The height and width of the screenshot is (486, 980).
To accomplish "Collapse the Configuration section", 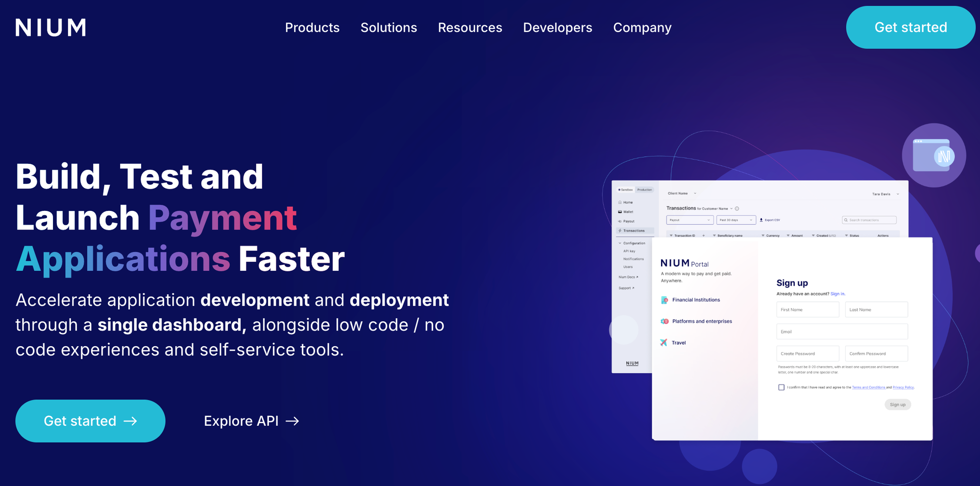I will point(620,243).
